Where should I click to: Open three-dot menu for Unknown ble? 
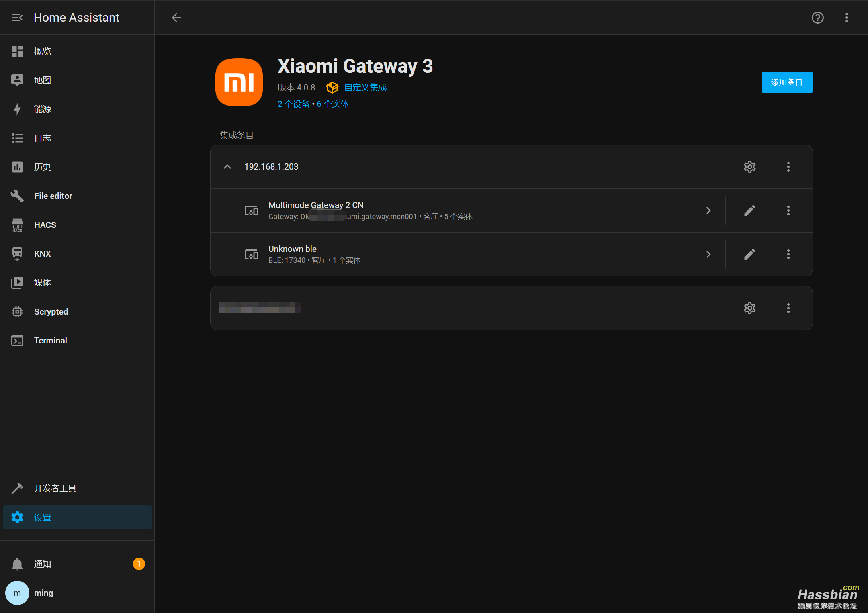788,254
